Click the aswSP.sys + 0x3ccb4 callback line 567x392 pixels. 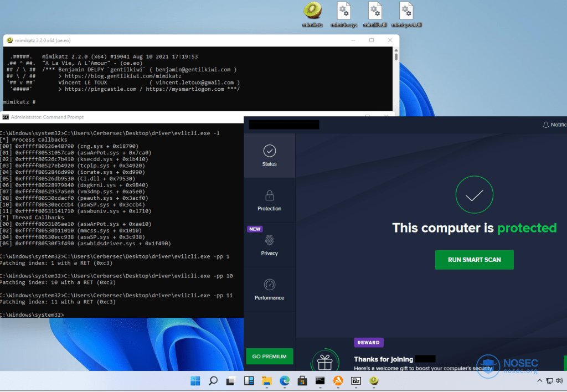[x=73, y=205]
